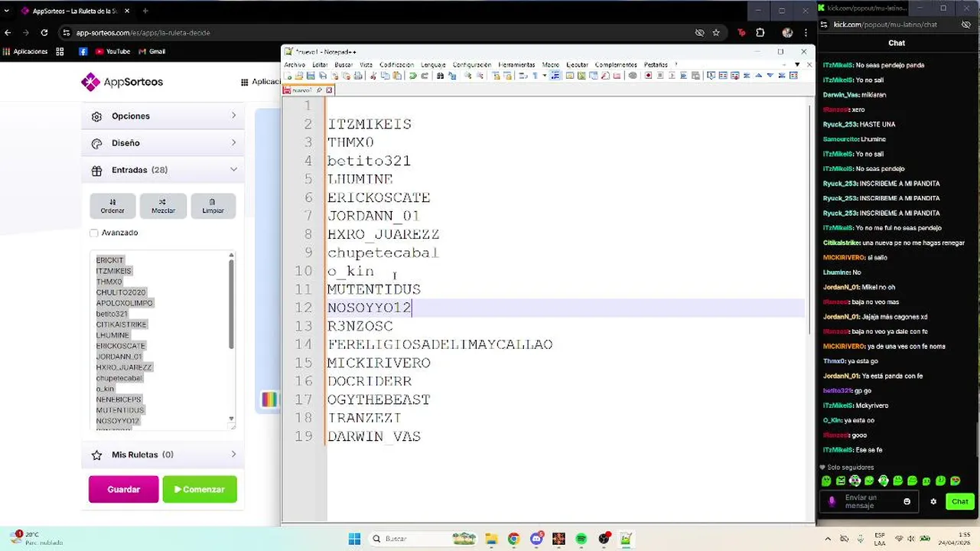This screenshot has width=980, height=551.
Task: Pin the nuevo1 tab with its pin icon
Action: coord(319,90)
